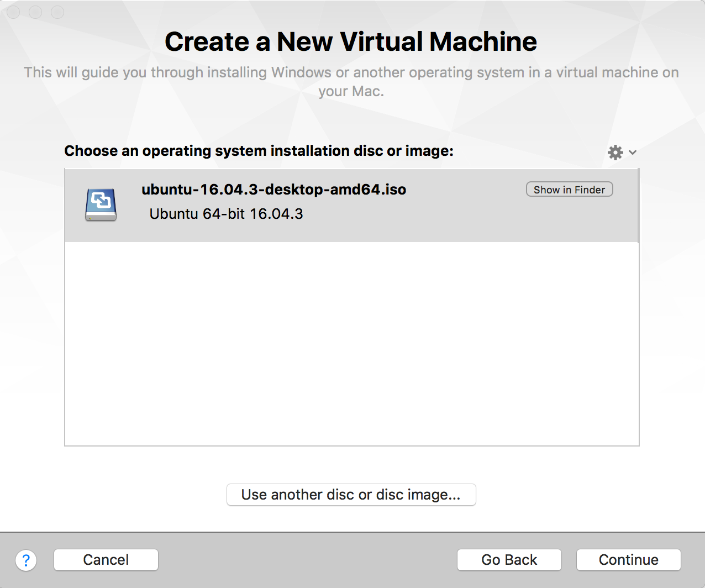
Task: Choose Use another disc or disc image
Action: pyautogui.click(x=351, y=495)
